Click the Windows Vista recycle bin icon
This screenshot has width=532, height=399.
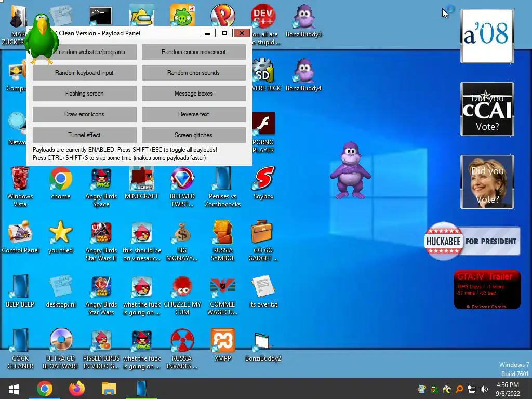click(x=20, y=187)
